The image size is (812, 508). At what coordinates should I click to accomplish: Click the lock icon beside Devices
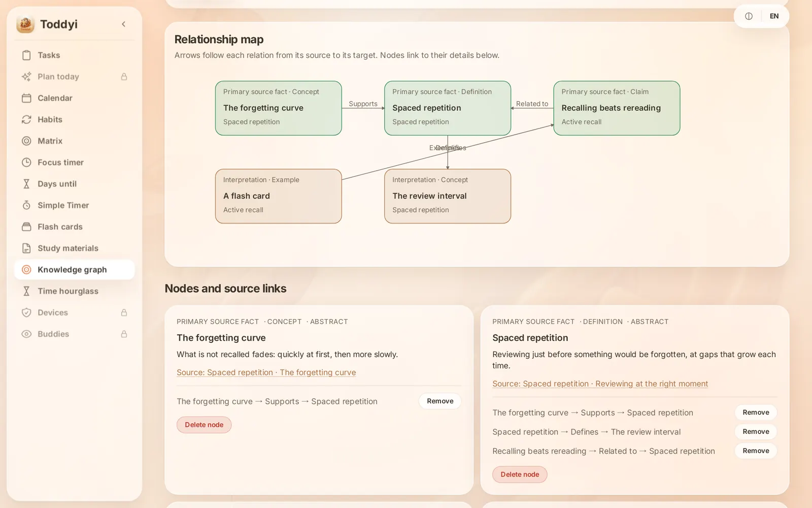pos(124,312)
